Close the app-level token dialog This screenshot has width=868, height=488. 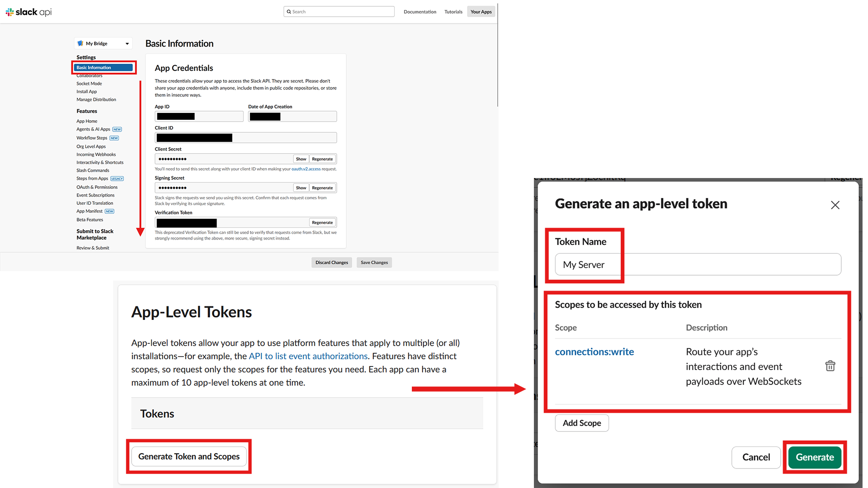(835, 205)
